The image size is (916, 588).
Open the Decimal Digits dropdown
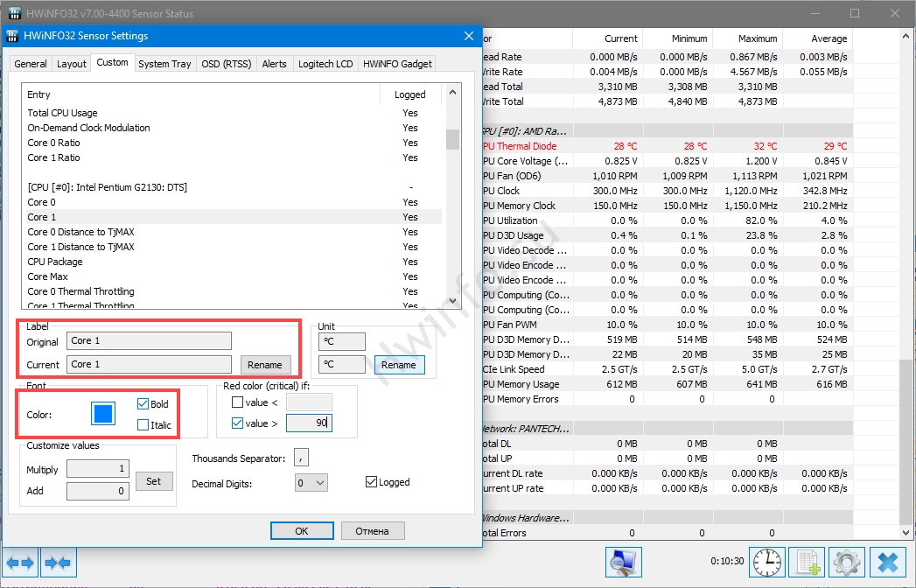311,482
